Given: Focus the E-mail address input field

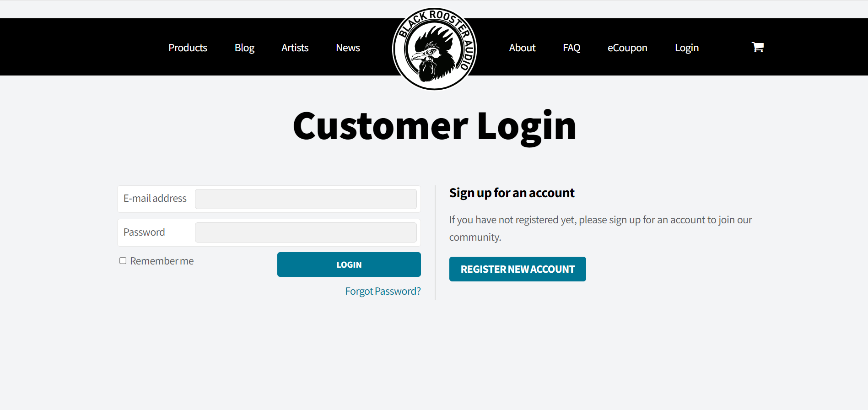Looking at the screenshot, I should point(306,199).
